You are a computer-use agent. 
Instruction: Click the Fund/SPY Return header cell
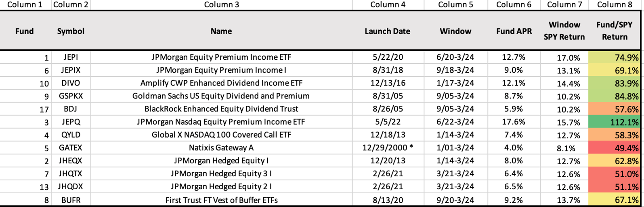point(614,31)
